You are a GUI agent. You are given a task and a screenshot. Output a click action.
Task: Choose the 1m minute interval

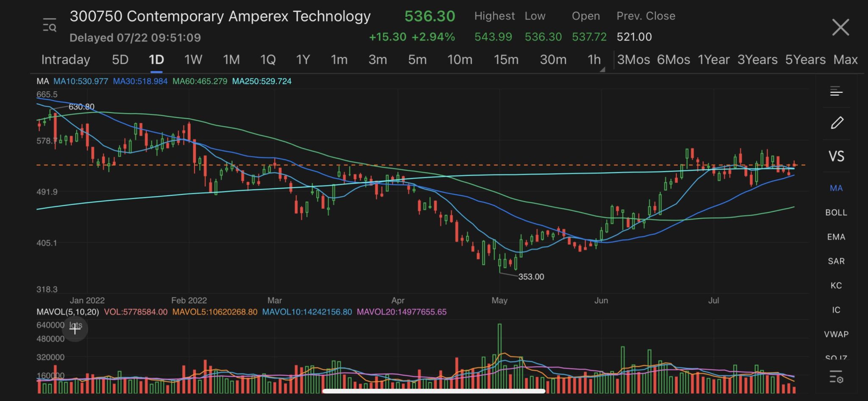click(339, 60)
